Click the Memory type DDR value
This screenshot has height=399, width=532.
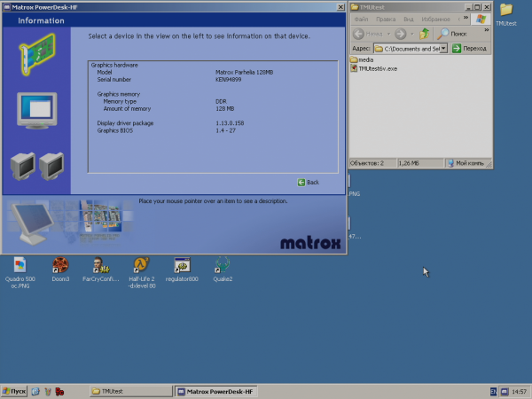point(221,101)
